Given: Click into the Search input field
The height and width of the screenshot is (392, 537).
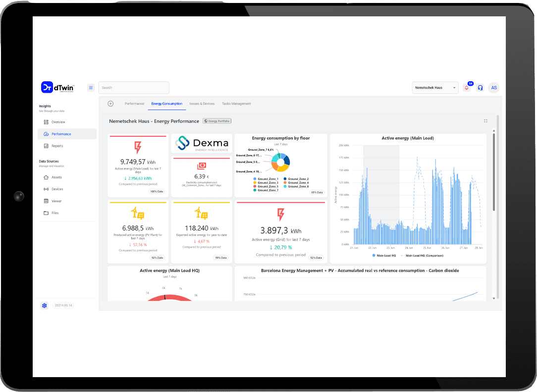Looking at the screenshot, I should click(x=134, y=88).
